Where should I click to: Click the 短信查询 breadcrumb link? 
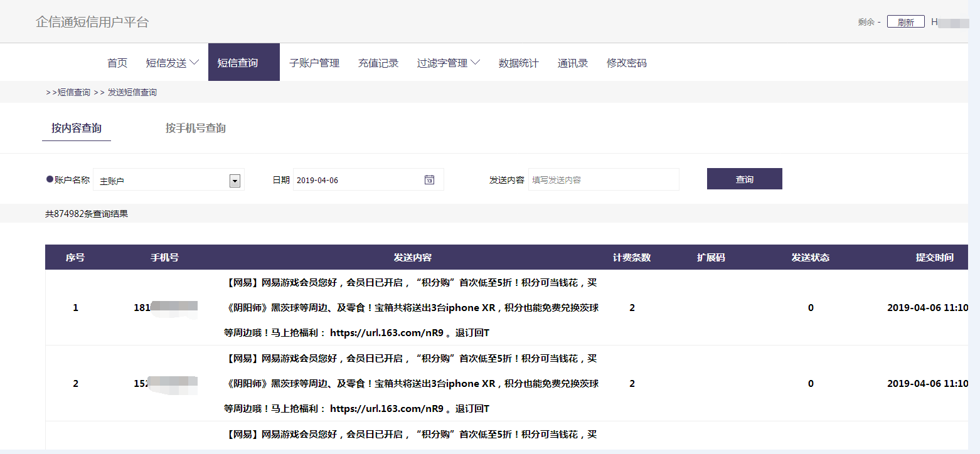click(73, 92)
